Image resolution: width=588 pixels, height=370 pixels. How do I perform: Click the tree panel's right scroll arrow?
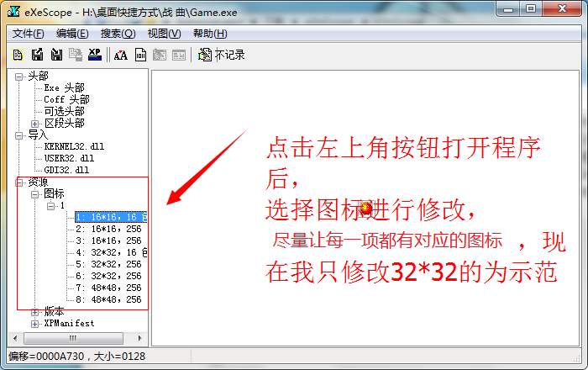pos(140,339)
